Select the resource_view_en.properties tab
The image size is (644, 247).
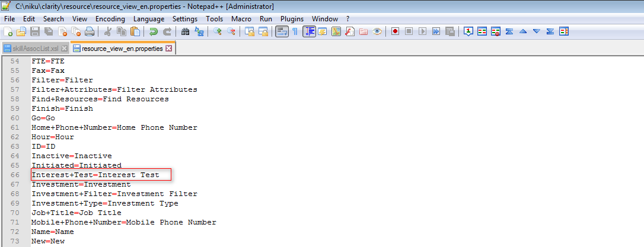click(123, 49)
